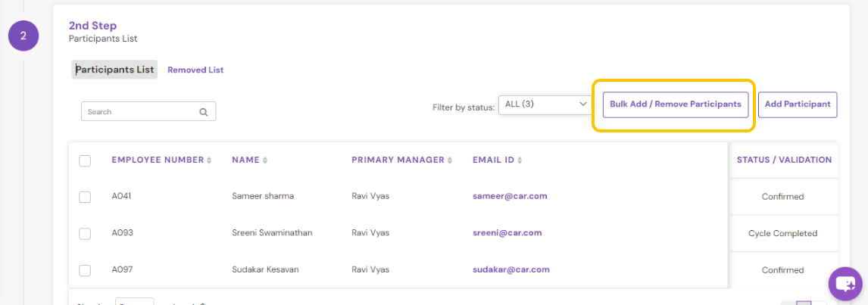Click employee number A093
Viewport: 868px width, 305px height.
[x=123, y=233]
